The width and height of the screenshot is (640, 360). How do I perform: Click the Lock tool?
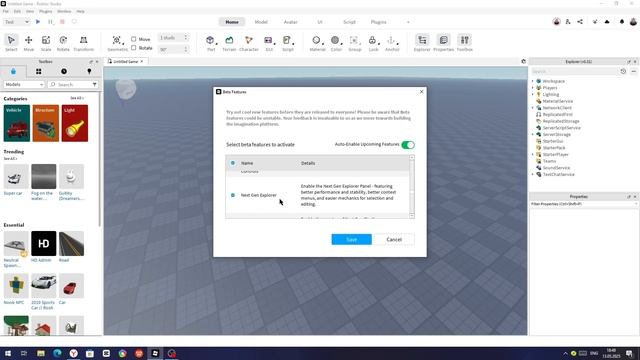pos(373,43)
